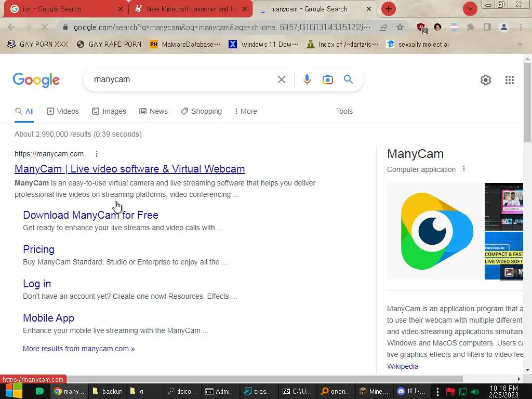The height and width of the screenshot is (399, 532).
Task: Close the manycam Google Search tab
Action: pos(369,9)
